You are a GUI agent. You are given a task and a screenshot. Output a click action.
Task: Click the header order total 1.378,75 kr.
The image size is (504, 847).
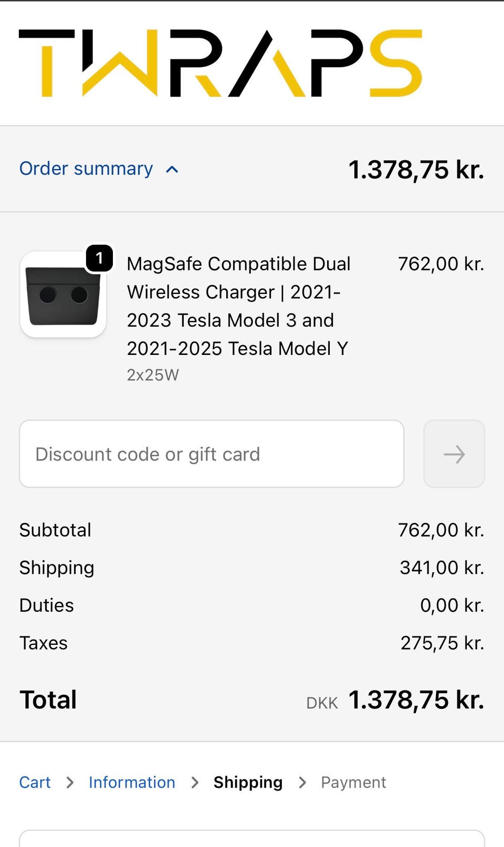pos(416,170)
